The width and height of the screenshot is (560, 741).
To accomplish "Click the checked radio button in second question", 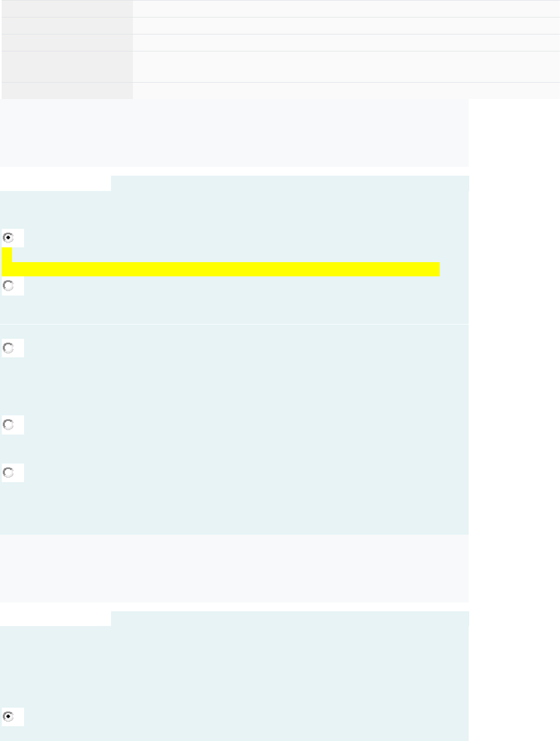I will (8, 716).
